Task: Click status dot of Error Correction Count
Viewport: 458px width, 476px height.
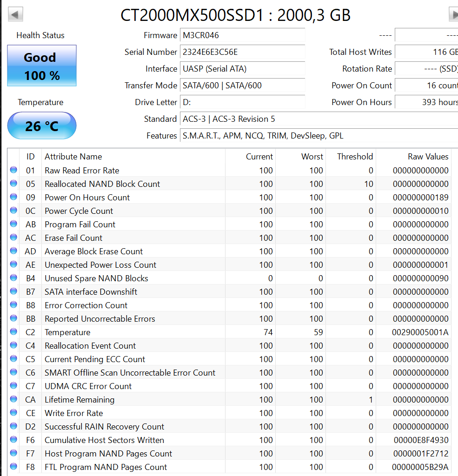Action: pyautogui.click(x=13, y=304)
